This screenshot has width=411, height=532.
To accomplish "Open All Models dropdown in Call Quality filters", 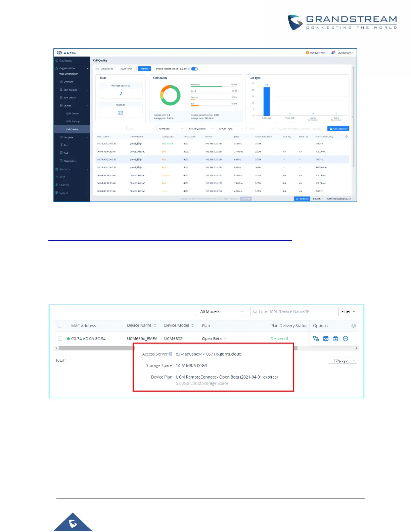I will (x=171, y=129).
